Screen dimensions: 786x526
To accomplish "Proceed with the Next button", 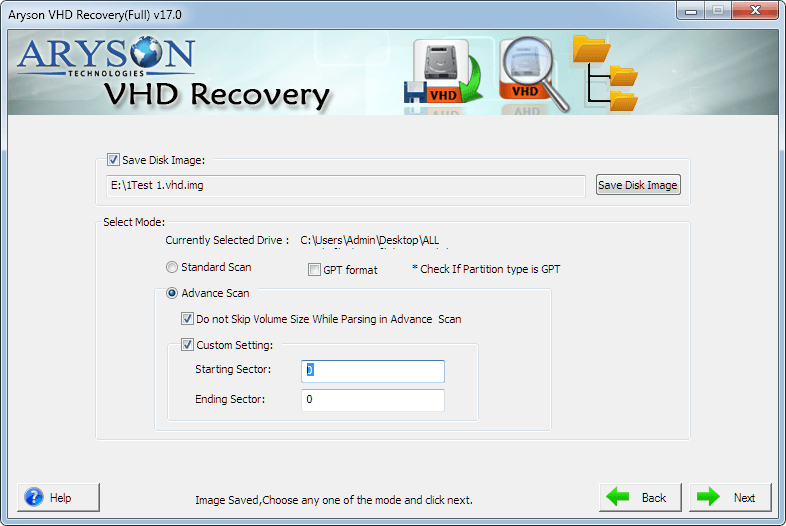I will (x=730, y=497).
